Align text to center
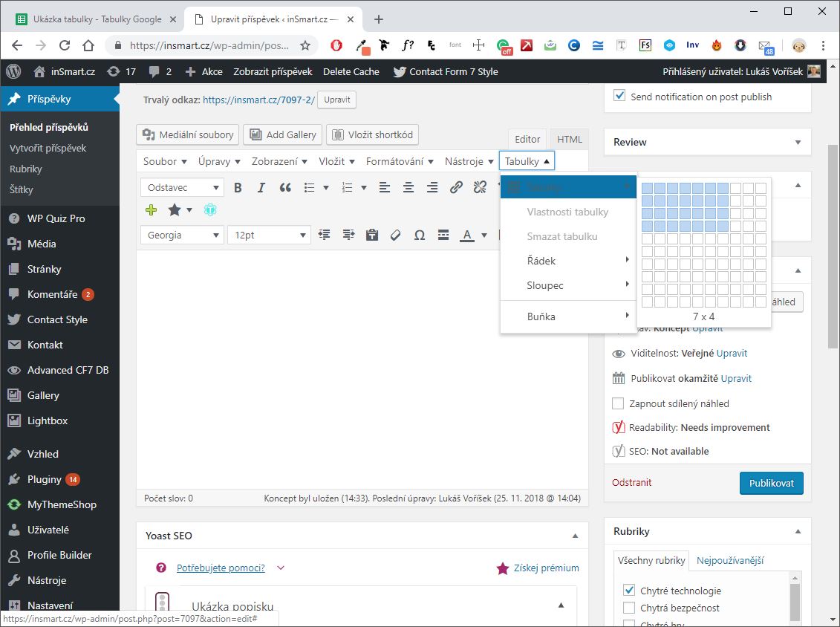 point(408,188)
